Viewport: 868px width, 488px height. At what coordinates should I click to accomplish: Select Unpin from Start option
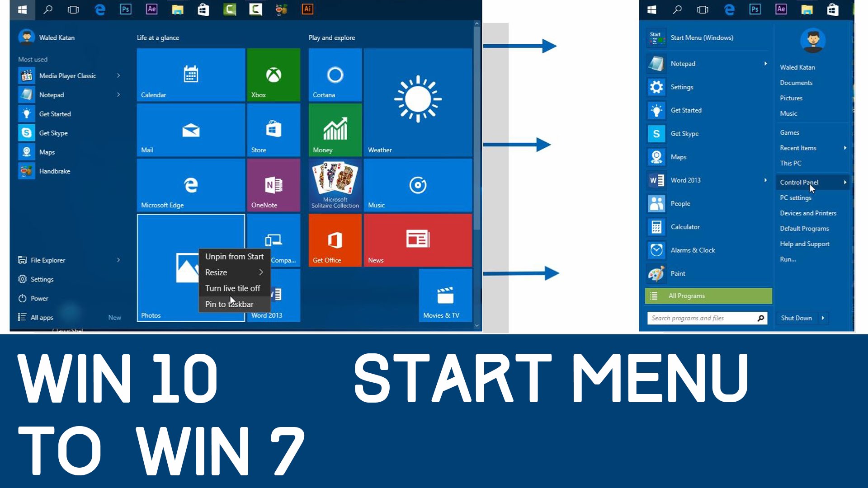tap(234, 256)
